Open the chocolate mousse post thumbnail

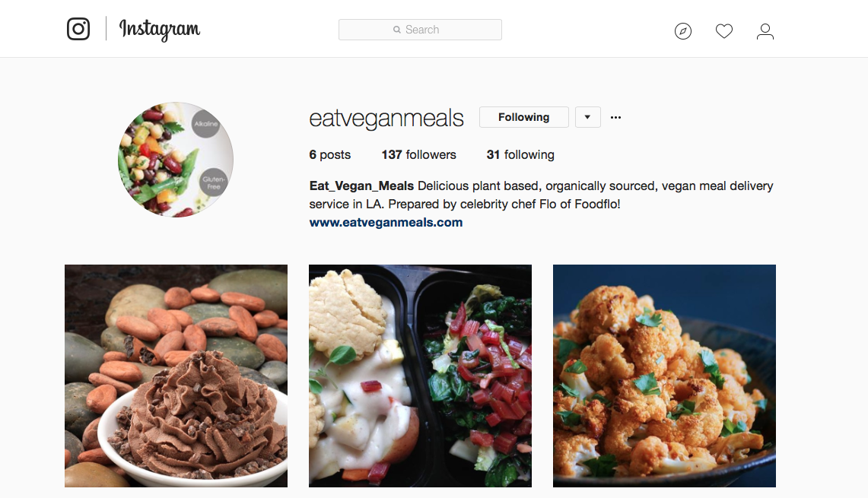coord(176,376)
